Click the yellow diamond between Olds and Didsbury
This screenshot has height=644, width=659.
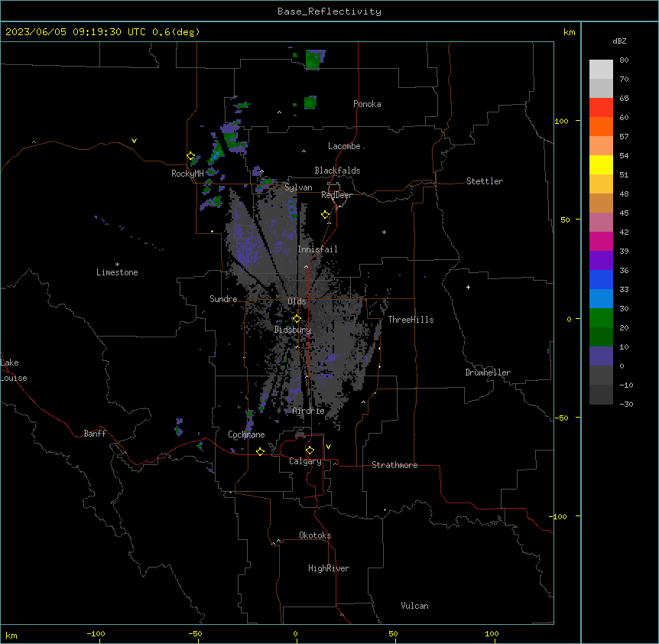tap(297, 319)
